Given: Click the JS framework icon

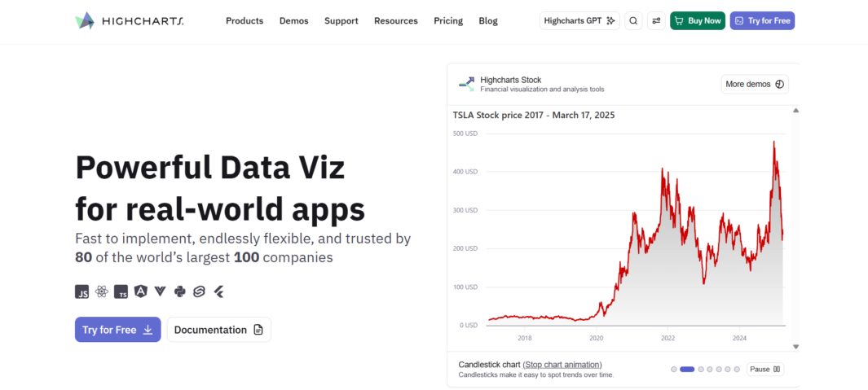Looking at the screenshot, I should click(x=82, y=292).
